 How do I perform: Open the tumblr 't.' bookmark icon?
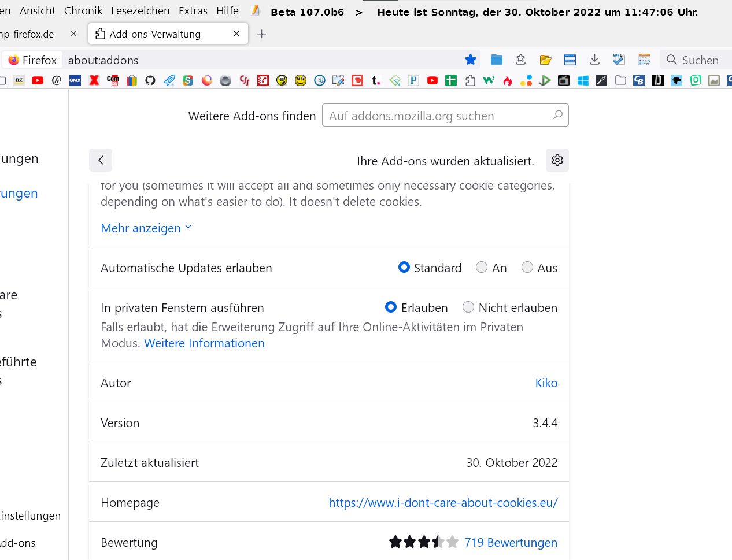376,80
